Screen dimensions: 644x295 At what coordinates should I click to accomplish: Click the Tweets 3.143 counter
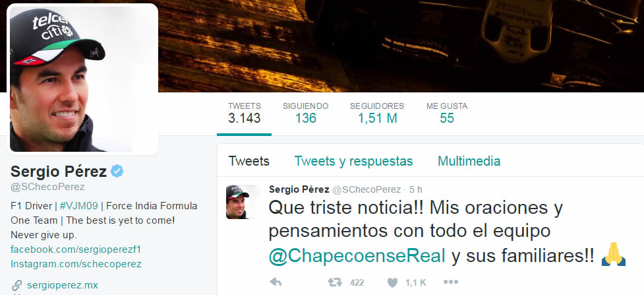point(245,113)
